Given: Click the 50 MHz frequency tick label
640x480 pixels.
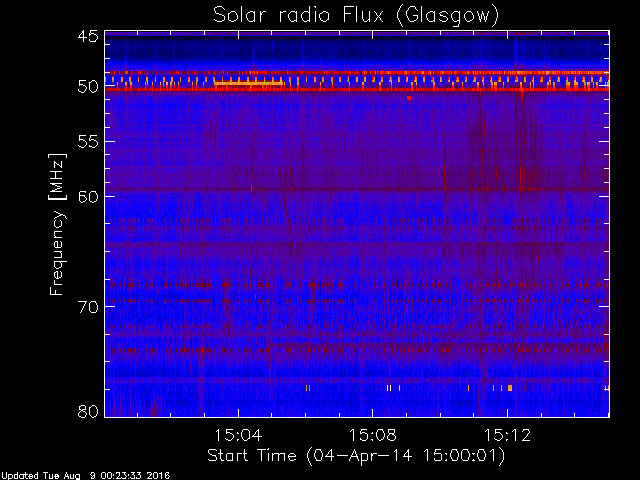Looking at the screenshot, I should point(88,87).
